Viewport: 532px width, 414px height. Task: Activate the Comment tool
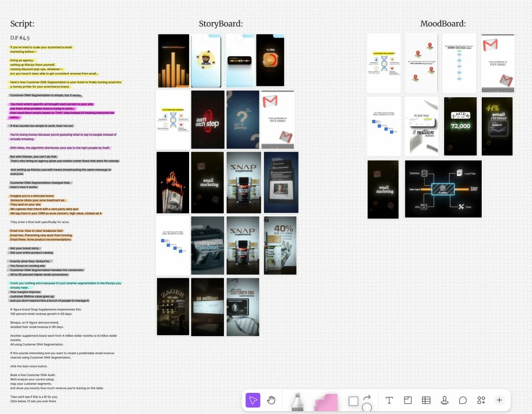pos(463,400)
